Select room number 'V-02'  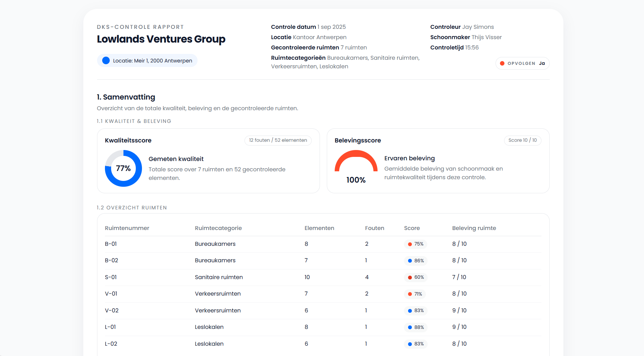pos(112,311)
